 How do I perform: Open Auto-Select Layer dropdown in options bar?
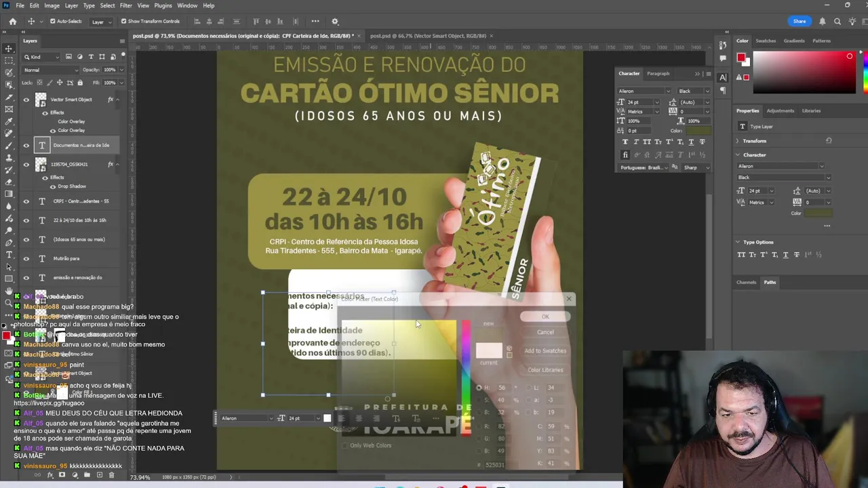101,22
